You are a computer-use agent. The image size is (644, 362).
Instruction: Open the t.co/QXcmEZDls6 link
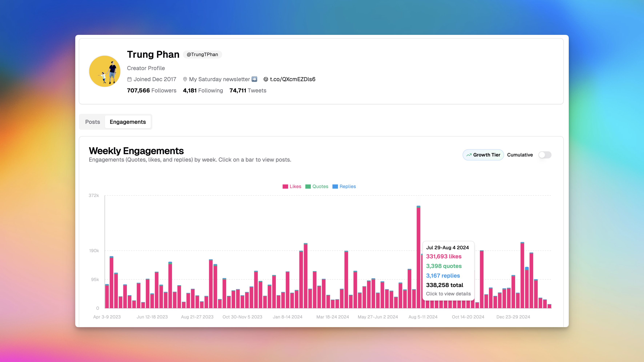[x=292, y=79]
